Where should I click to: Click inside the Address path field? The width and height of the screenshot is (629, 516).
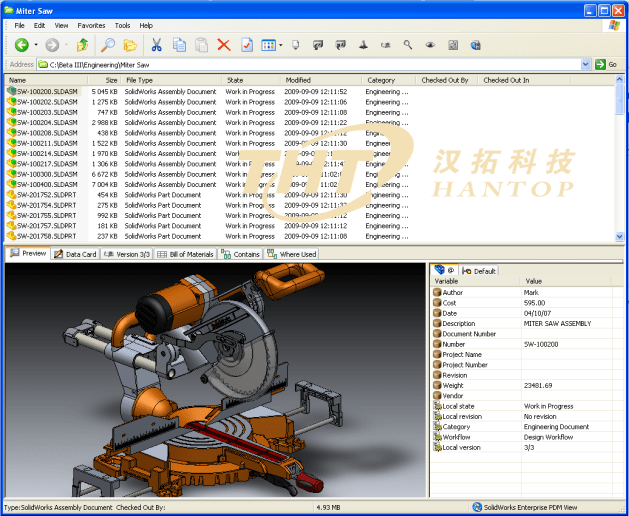tap(309, 64)
